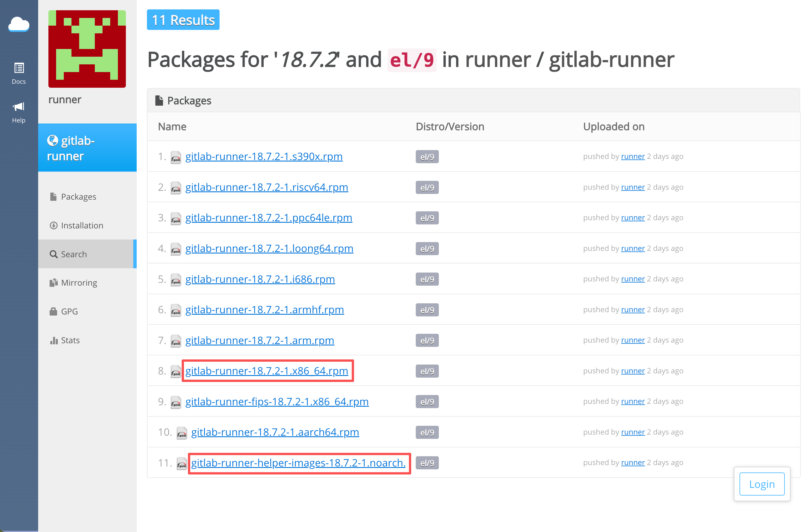
Task: Click the Packages panel header file icon
Action: tap(159, 101)
